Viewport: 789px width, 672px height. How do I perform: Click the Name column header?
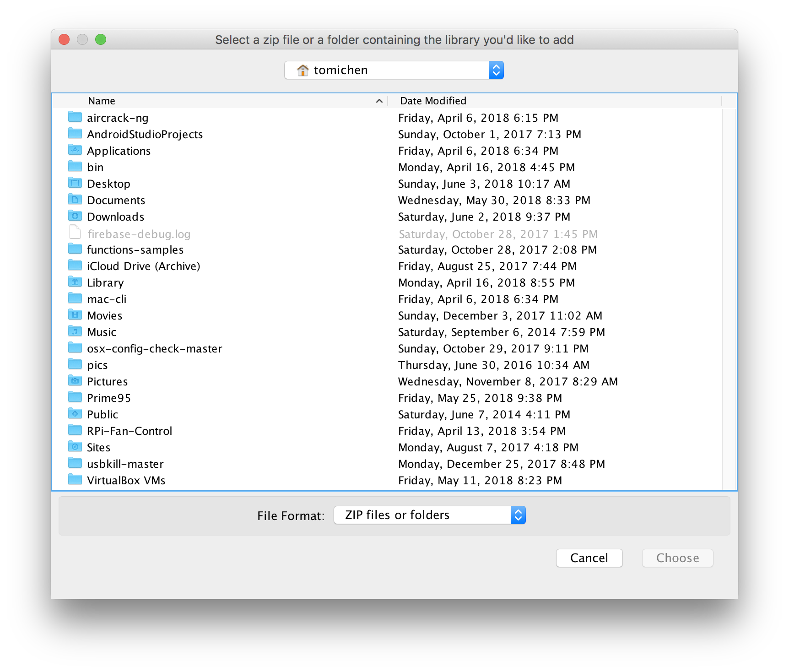(102, 101)
